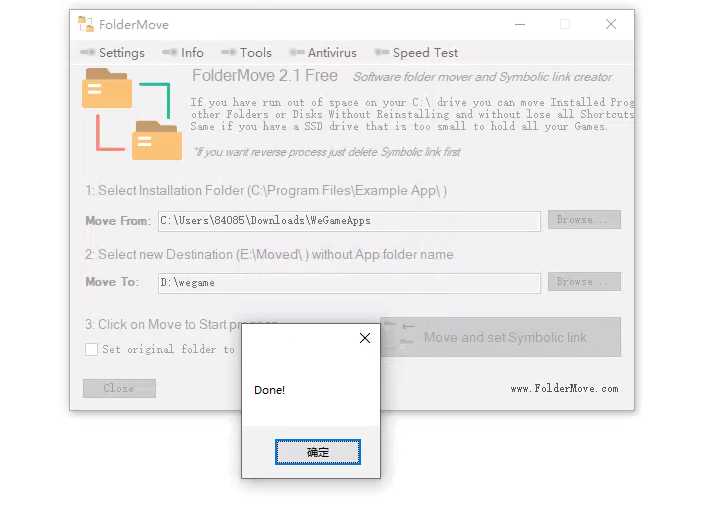Browse for the Move From folder
Viewport: 705px width, 525px height.
click(584, 220)
